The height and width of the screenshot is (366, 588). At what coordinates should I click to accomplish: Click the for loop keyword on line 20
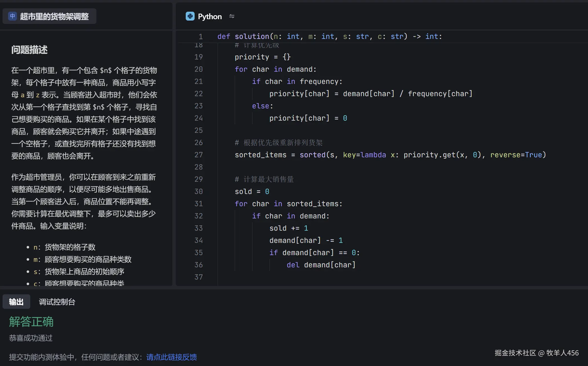click(x=241, y=69)
